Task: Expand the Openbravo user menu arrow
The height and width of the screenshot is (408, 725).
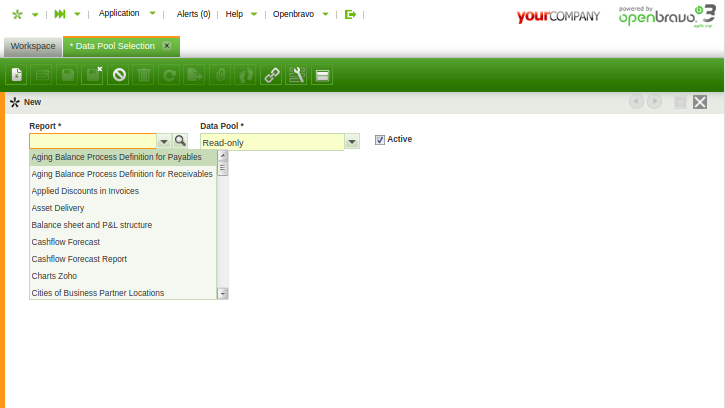Action: [x=326, y=14]
